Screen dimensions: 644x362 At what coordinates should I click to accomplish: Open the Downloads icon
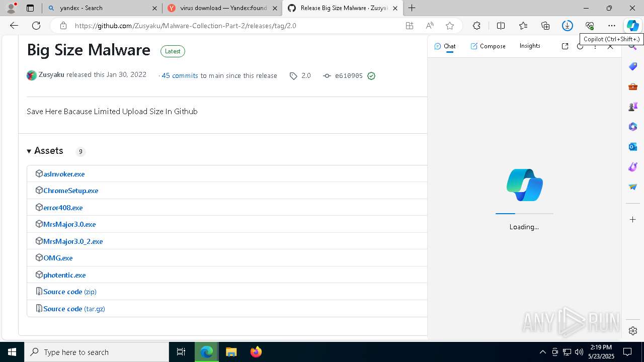[568, 26]
